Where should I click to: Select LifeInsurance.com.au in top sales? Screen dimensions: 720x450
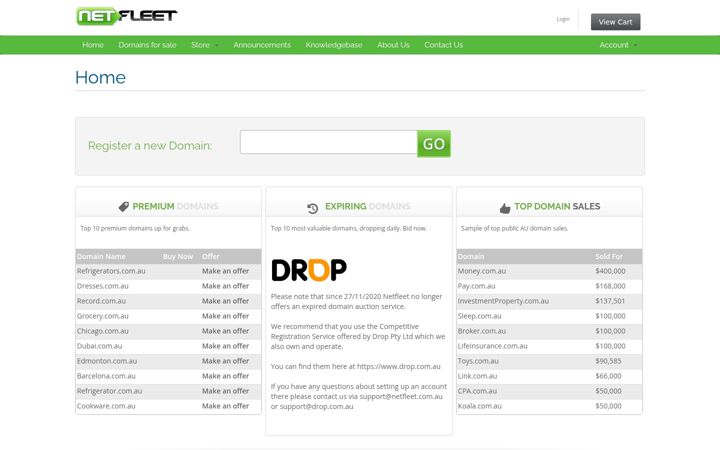(x=492, y=346)
